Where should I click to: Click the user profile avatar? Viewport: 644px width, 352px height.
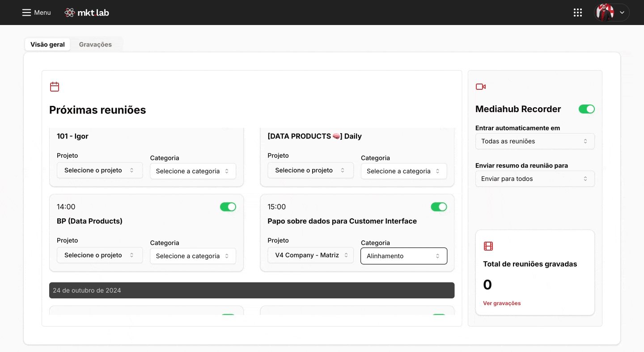pos(605,13)
